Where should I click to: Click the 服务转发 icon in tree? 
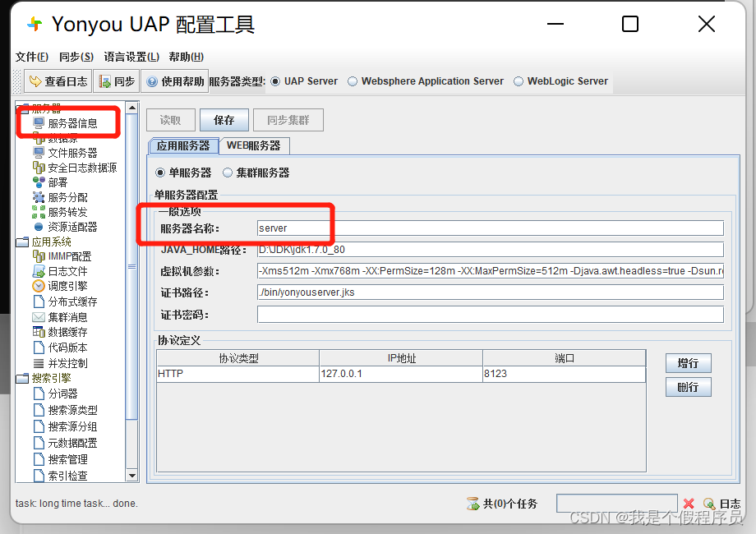tap(39, 212)
